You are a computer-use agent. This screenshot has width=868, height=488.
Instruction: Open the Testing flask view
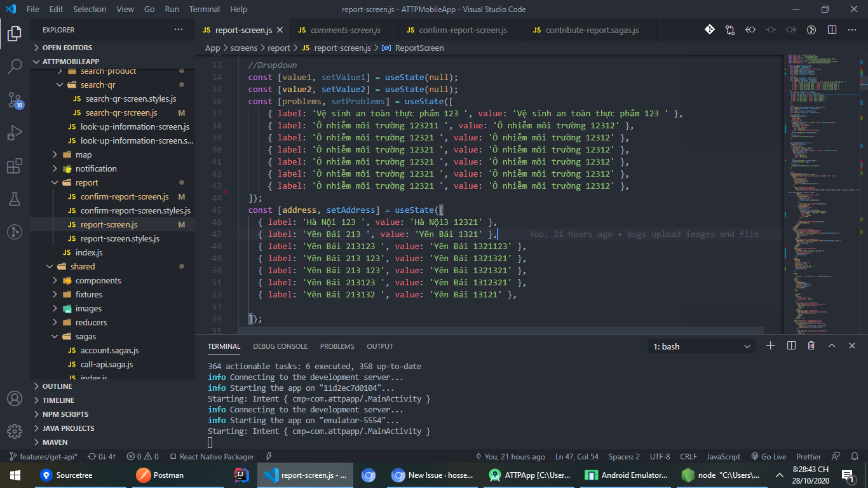tap(15, 200)
